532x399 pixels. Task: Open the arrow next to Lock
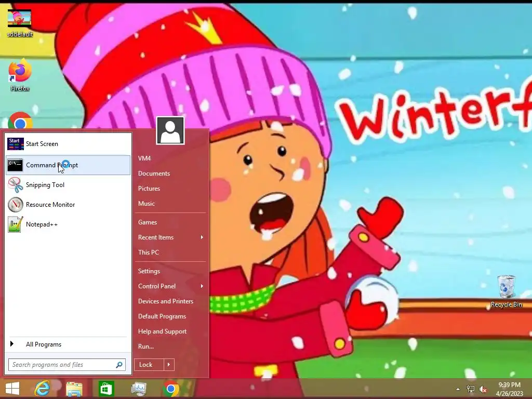(x=169, y=365)
